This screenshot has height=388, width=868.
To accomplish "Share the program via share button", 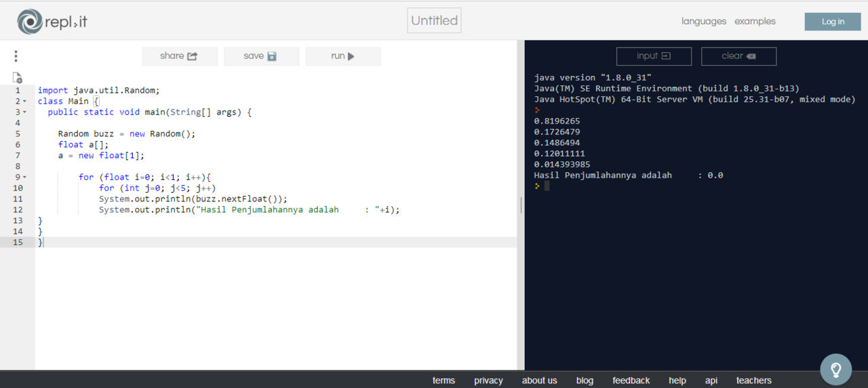I will click(x=179, y=56).
